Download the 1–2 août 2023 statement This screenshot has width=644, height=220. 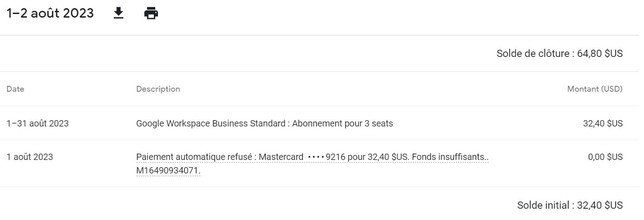118,14
